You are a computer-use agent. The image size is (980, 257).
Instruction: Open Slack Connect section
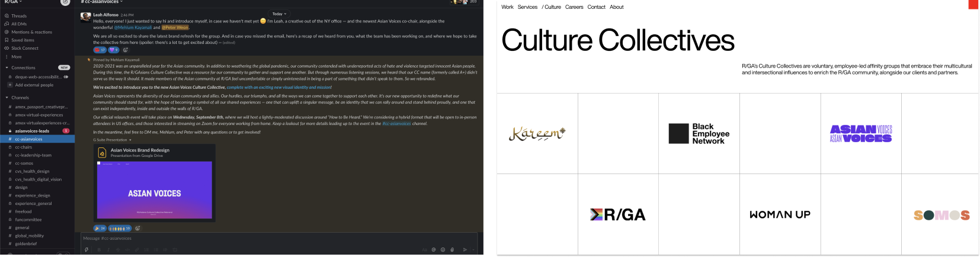point(25,48)
